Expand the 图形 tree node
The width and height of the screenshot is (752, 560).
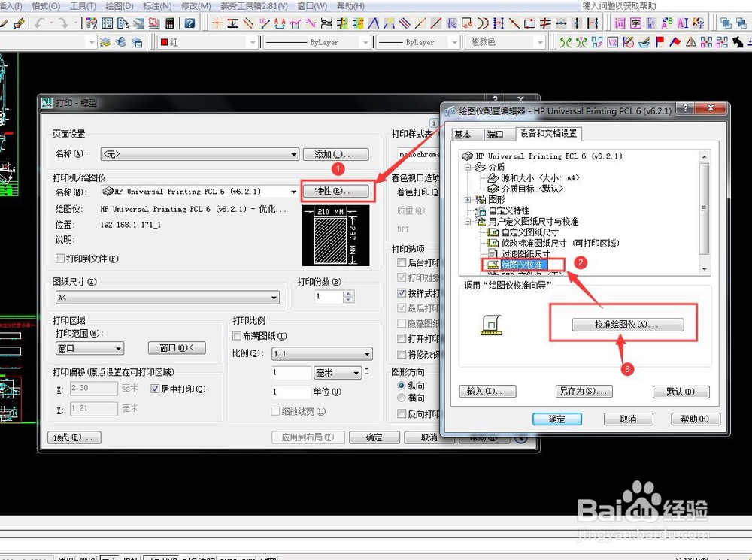tap(467, 200)
